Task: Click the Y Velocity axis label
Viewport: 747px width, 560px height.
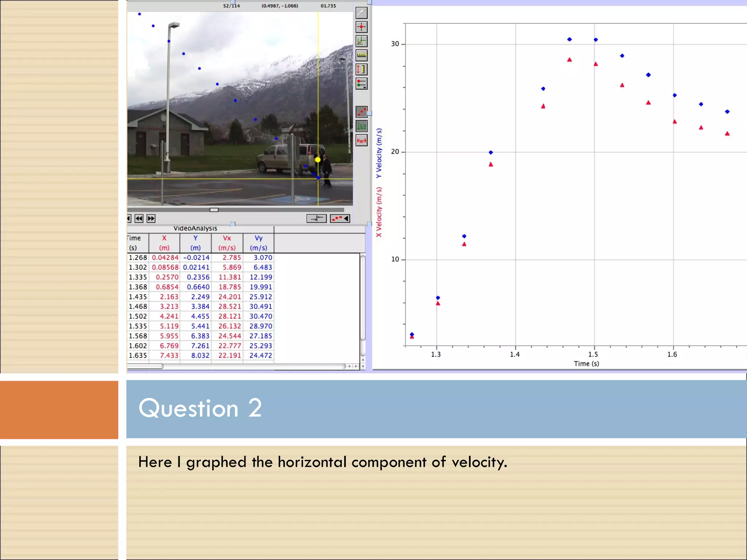Action: [x=379, y=153]
